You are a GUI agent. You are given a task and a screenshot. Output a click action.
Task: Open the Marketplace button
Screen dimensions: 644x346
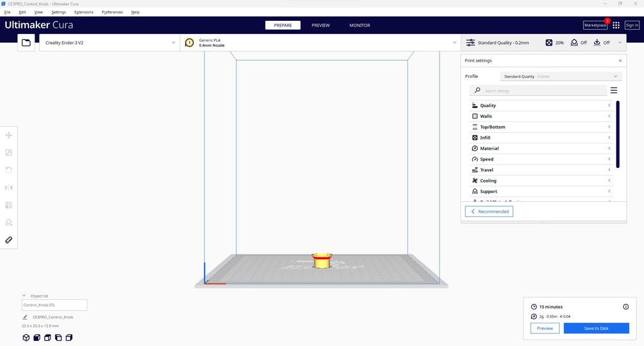point(595,25)
